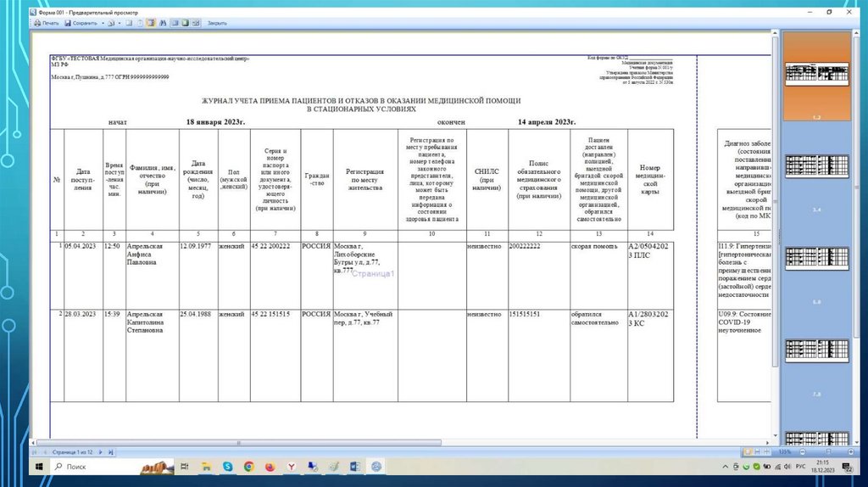The image size is (868, 487).
Task: Click zoom in plus button
Action: (x=851, y=452)
